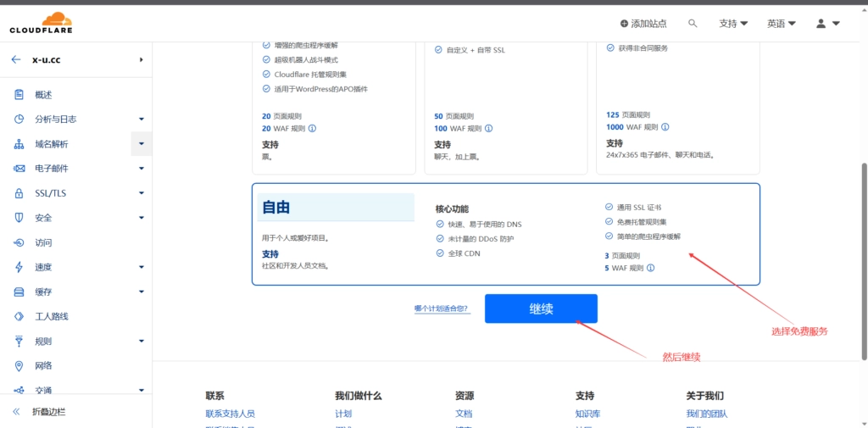868x428 pixels.
Task: Click the 安全 shield icon
Action: (x=19, y=218)
